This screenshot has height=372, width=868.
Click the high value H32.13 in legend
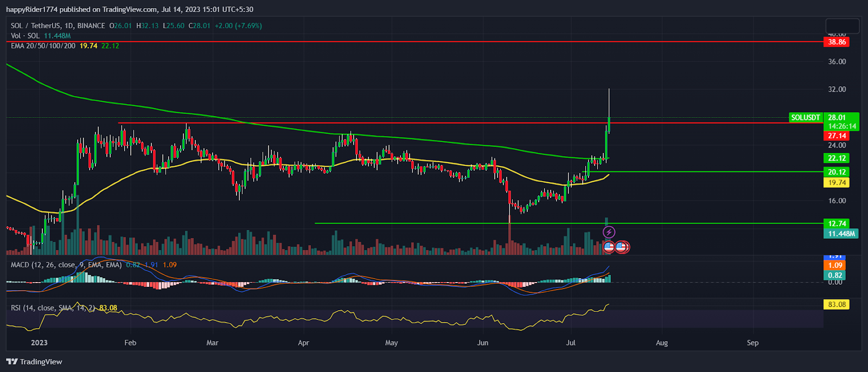click(148, 25)
